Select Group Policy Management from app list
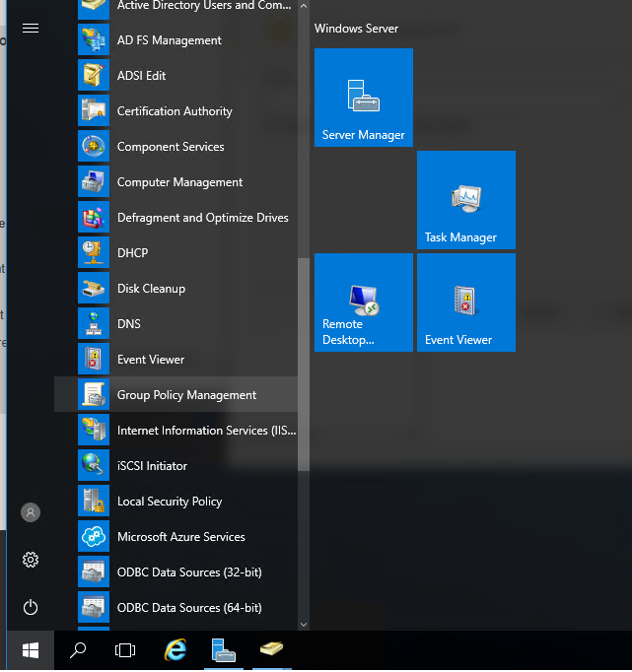Screen dimensions: 632x672 point(186,395)
